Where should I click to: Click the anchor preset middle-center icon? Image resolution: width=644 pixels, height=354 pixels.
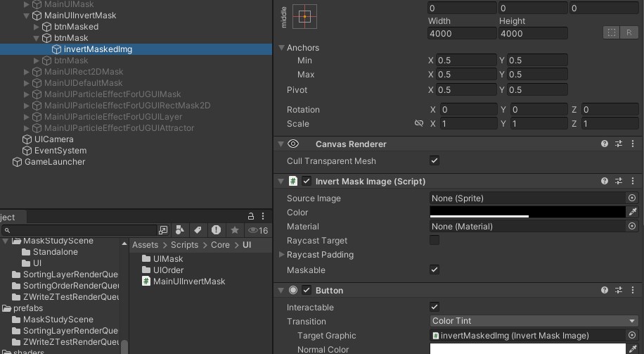point(304,16)
